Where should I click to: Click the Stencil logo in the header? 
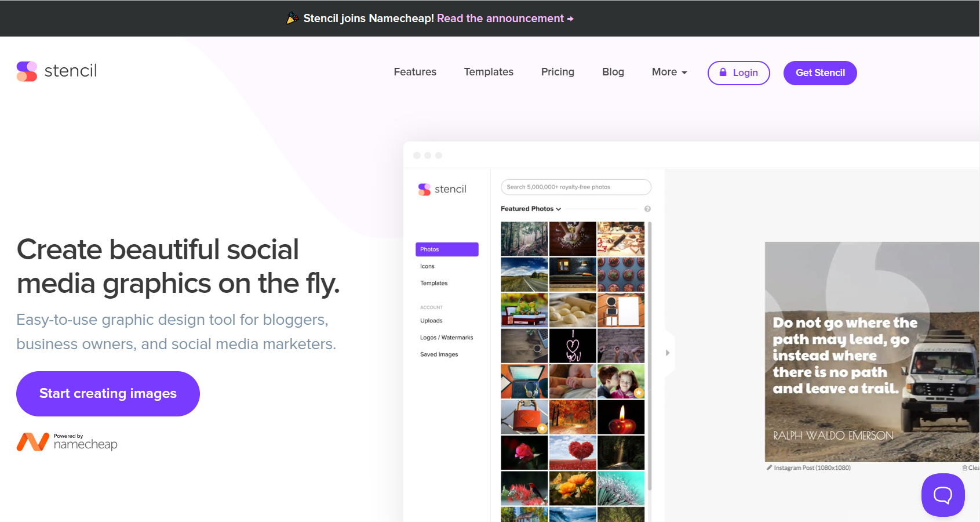click(57, 71)
